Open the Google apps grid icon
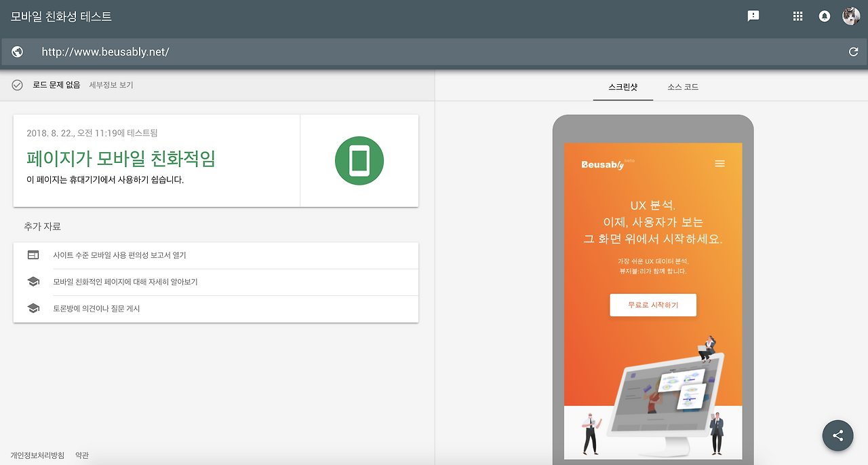 click(x=797, y=16)
